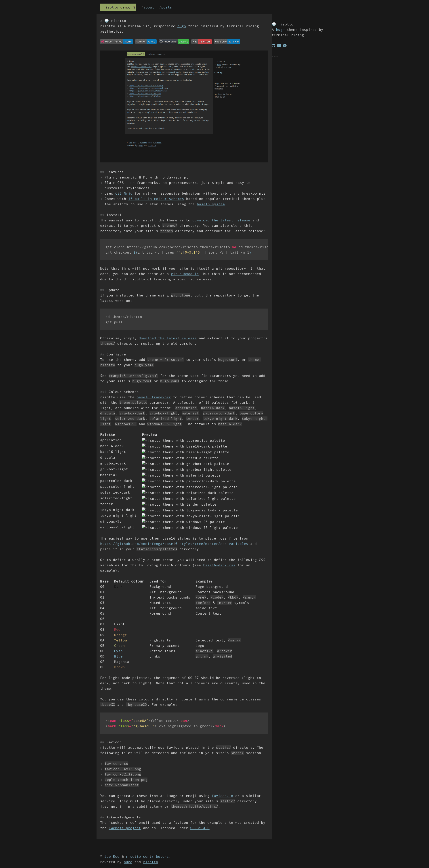Open the base16-dark.css link
The image size is (429, 868).
pos(219,565)
